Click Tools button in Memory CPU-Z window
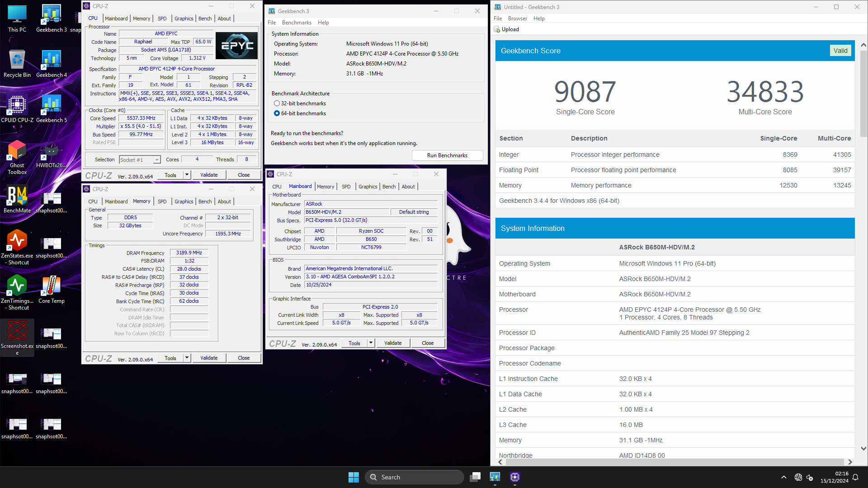 (170, 358)
